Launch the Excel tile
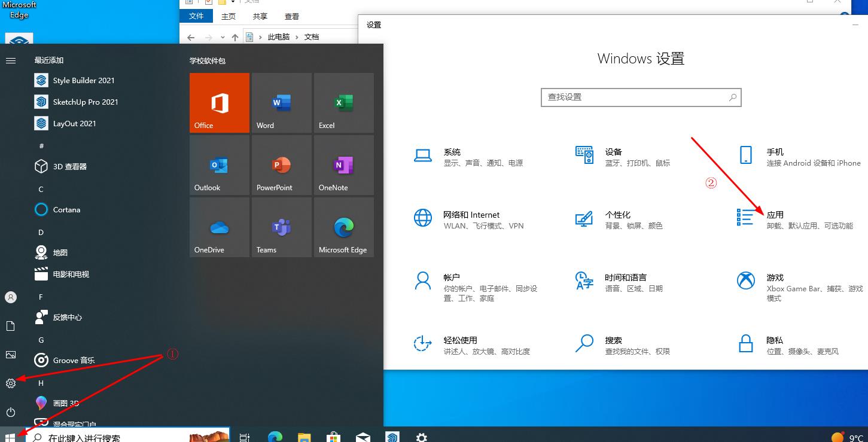This screenshot has width=868, height=442. pyautogui.click(x=343, y=103)
